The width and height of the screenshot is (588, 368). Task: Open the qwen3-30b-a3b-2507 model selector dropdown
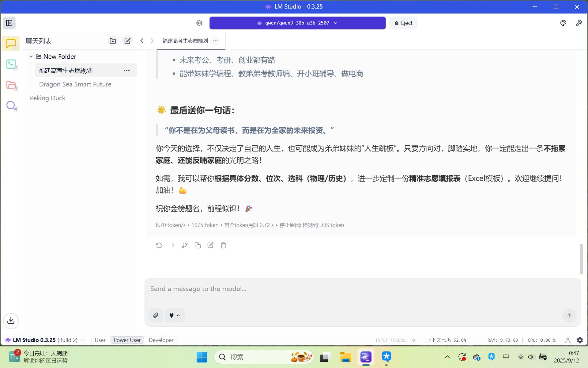297,23
